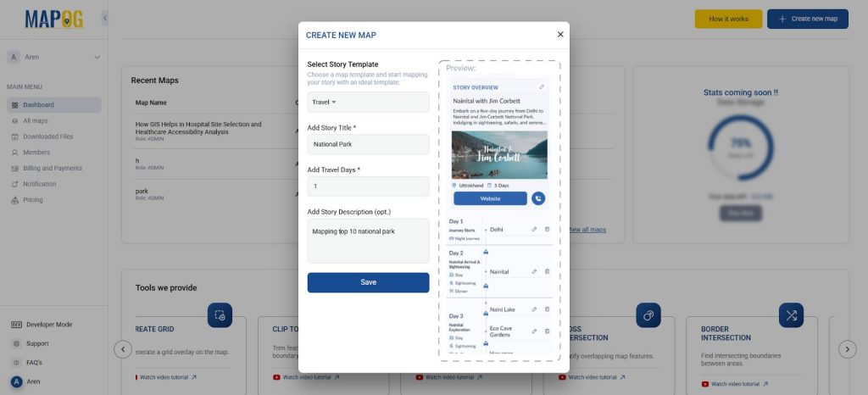This screenshot has height=395, width=868.
Task: Click the Billing and Payments sidebar icon
Action: pyautogui.click(x=15, y=168)
